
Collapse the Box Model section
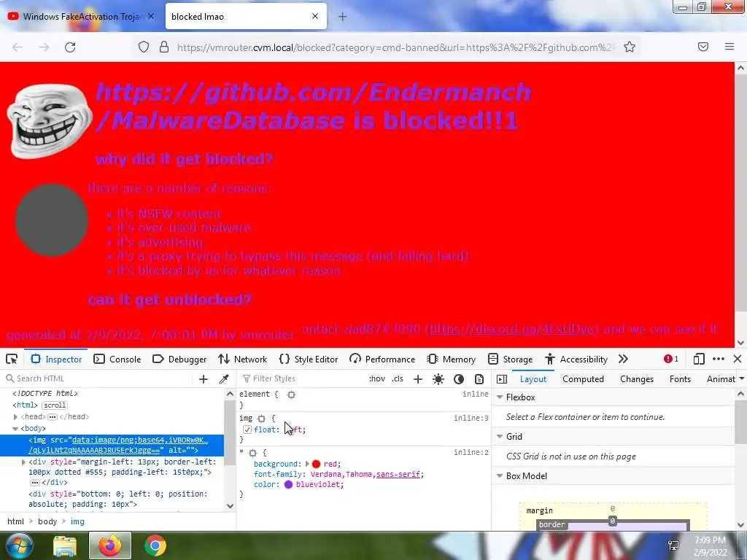(x=500, y=475)
